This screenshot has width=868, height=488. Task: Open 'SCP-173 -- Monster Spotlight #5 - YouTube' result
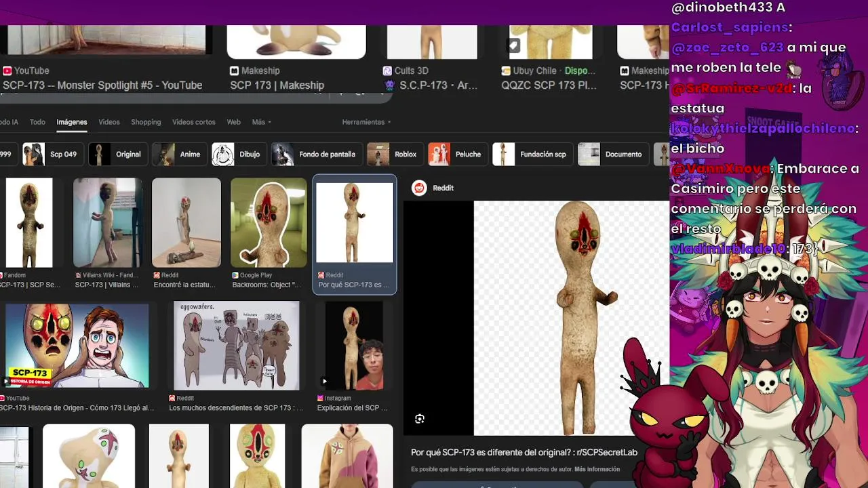[102, 85]
